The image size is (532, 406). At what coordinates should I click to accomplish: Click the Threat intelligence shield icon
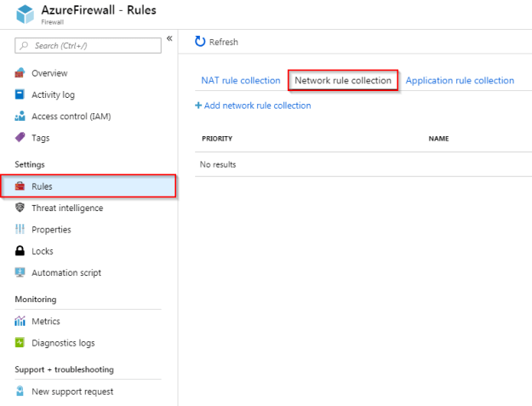20,208
